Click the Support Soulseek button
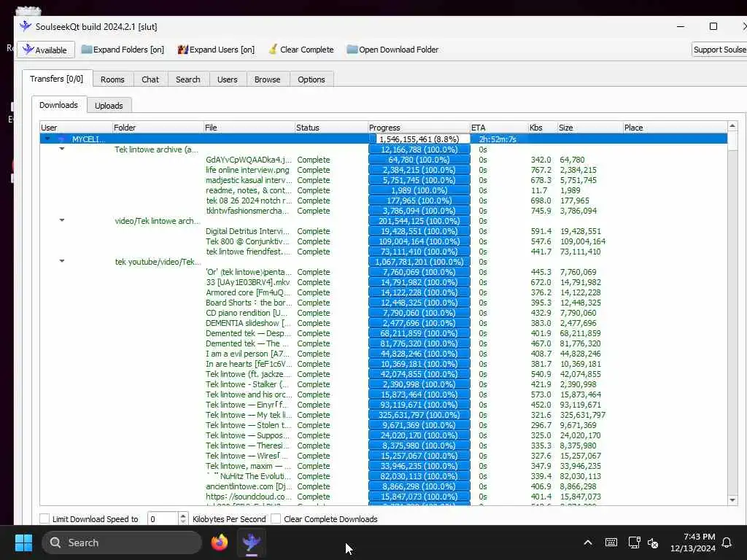The height and width of the screenshot is (560, 747). pos(719,50)
